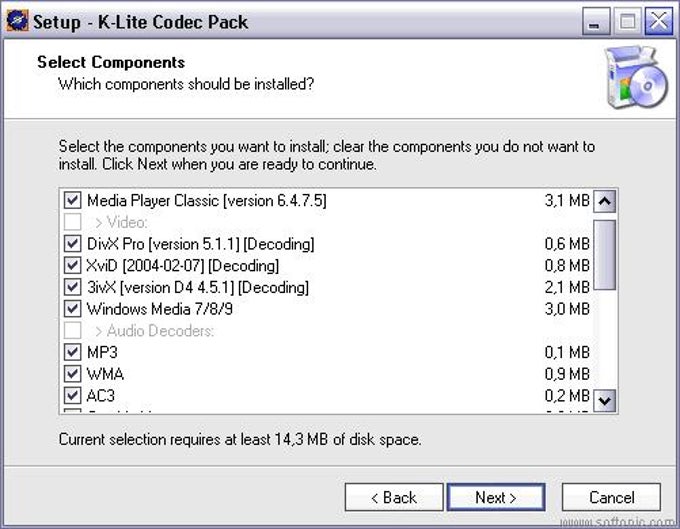Click the setup icon in the title bar
680x529 pixels.
(x=16, y=20)
